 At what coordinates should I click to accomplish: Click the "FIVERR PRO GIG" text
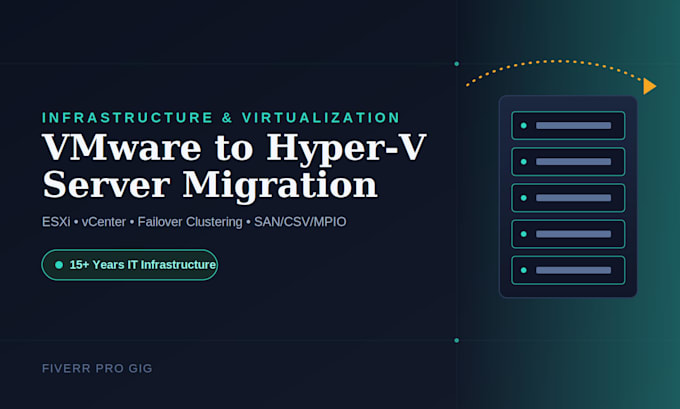(97, 369)
